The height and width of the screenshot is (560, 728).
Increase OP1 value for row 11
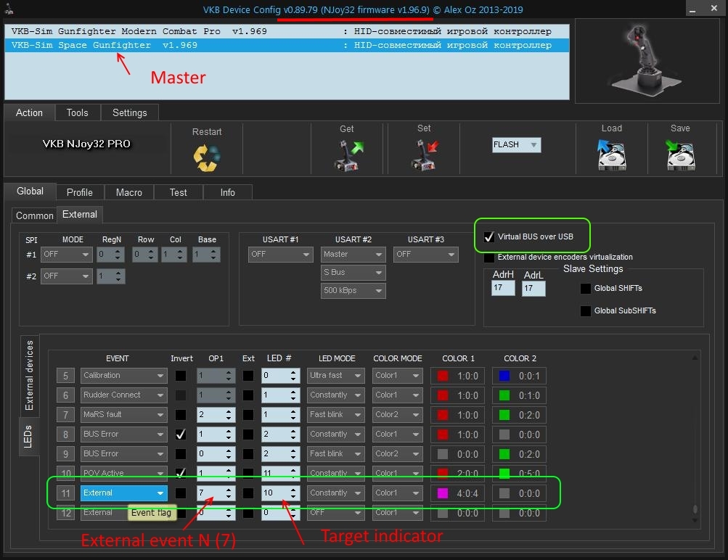point(229,490)
